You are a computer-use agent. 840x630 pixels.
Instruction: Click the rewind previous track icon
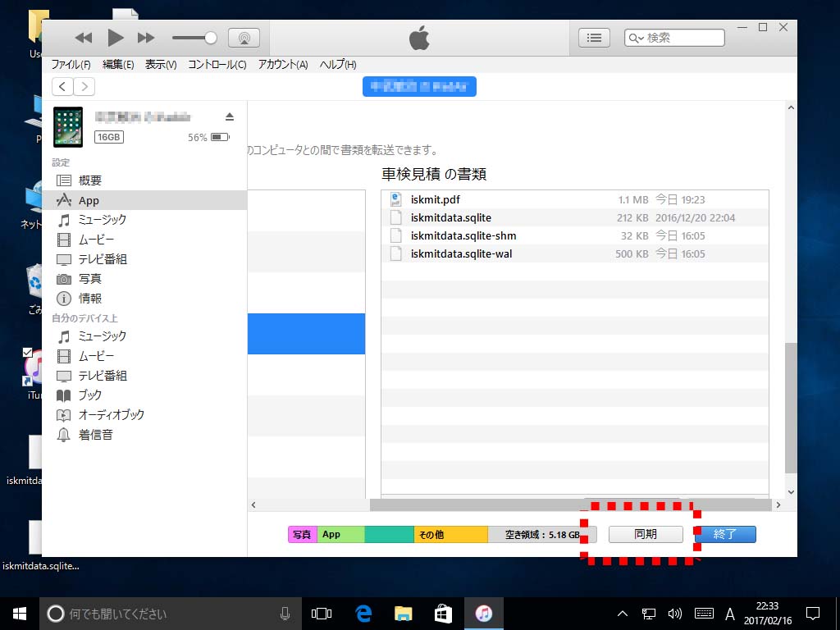(84, 38)
